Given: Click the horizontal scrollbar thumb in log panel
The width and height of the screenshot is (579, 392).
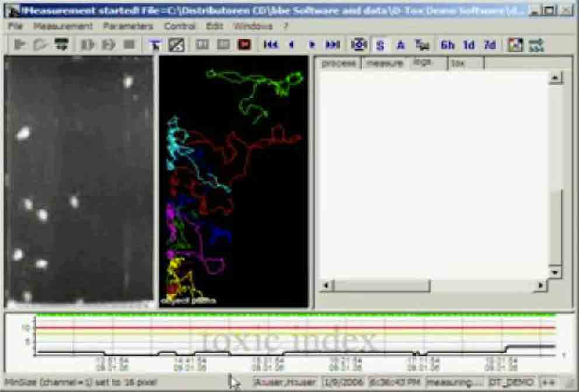Looking at the screenshot, I should coord(381,285).
